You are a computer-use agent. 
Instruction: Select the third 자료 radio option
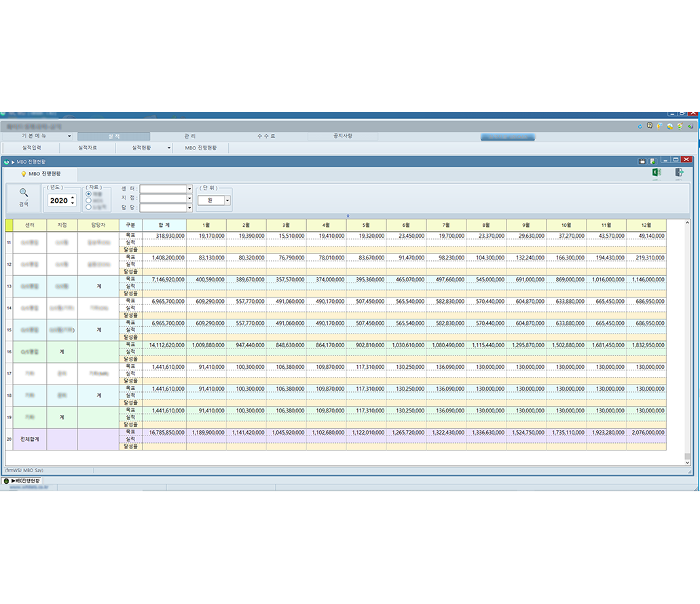tap(89, 207)
